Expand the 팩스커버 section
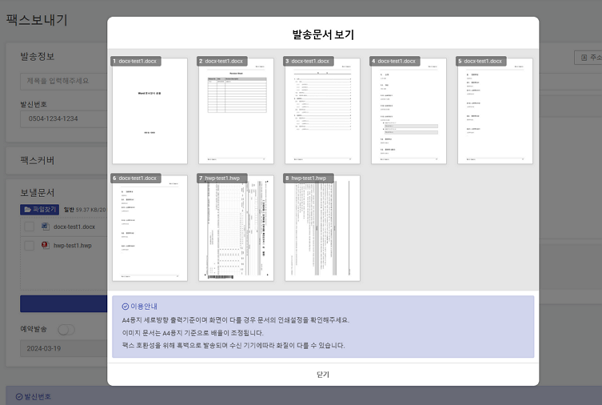602x405 pixels. 38,160
